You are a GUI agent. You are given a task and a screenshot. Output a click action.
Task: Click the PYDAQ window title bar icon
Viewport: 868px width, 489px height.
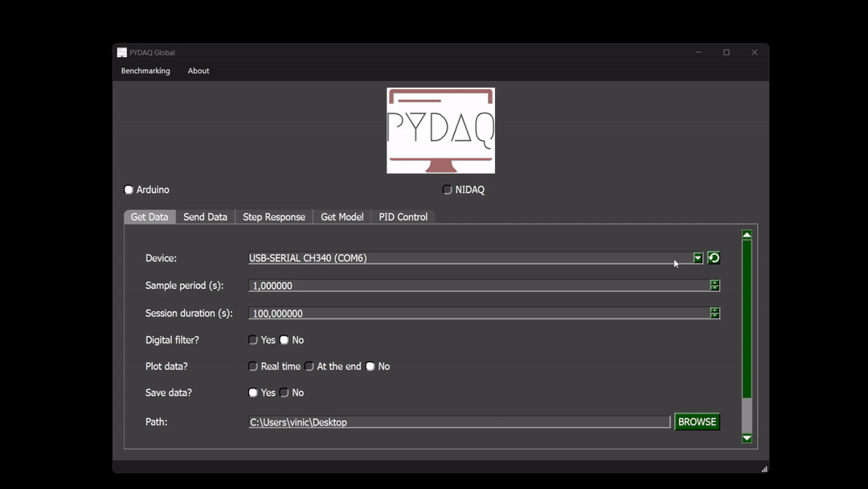click(x=122, y=53)
